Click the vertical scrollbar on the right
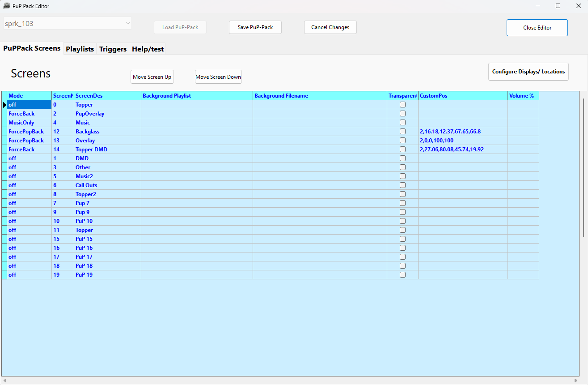Image resolution: width=588 pixels, height=385 pixels. [584, 168]
